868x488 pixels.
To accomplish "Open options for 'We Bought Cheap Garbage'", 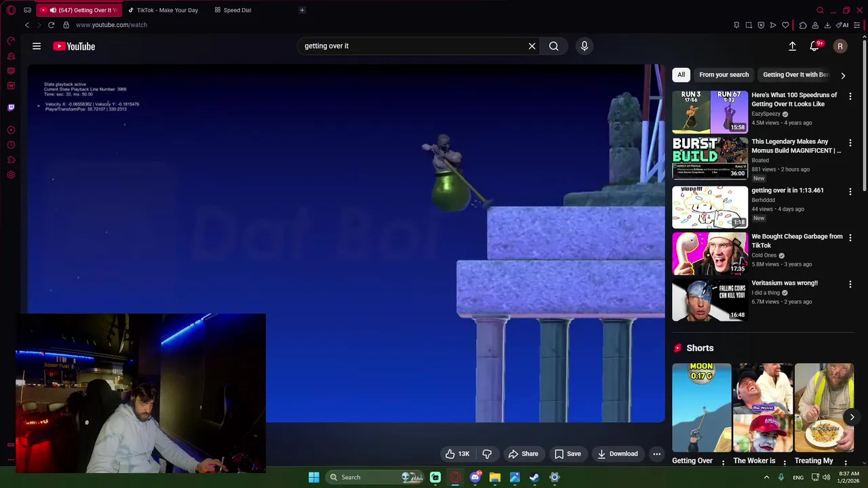I will point(850,238).
